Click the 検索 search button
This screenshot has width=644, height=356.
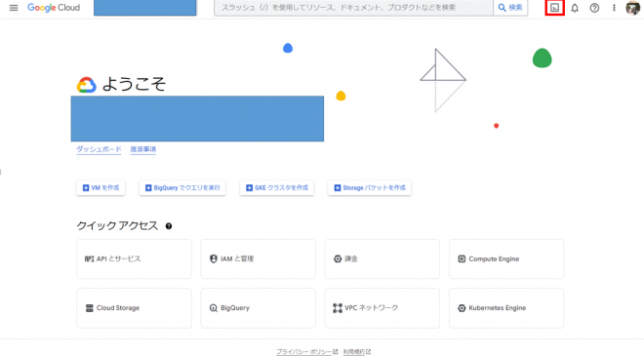(510, 8)
